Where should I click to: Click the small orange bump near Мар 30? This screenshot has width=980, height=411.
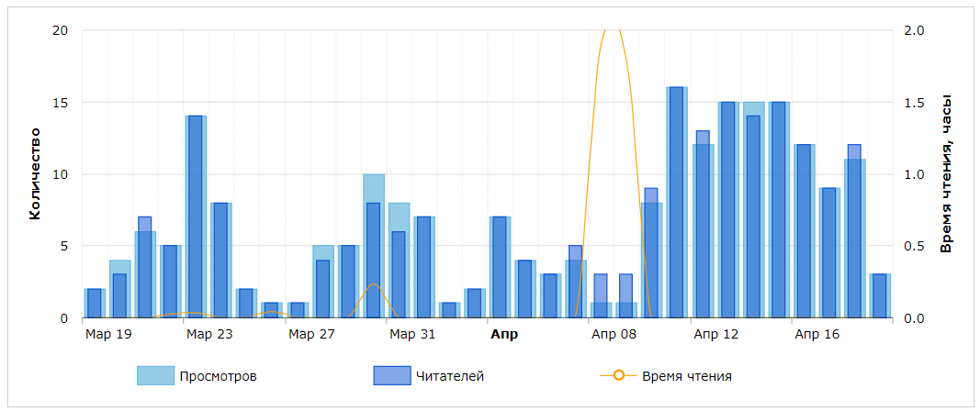click(x=373, y=284)
